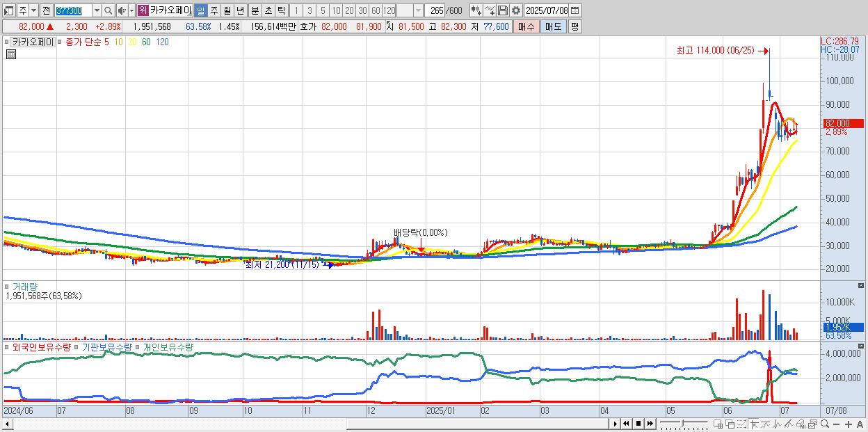Viewport: 868px width, 432px height.
Task: Click the horizontal scrollbar right arrow
Action: tap(615, 424)
